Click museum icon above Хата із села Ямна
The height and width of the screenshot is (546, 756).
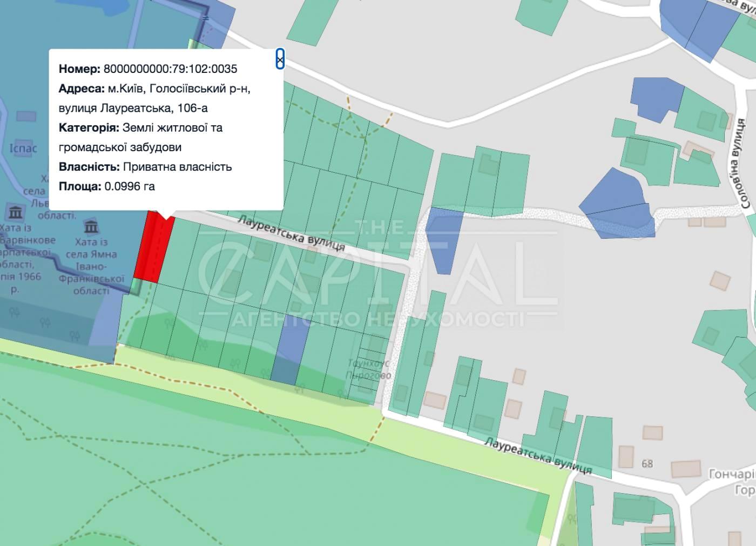[x=91, y=226]
